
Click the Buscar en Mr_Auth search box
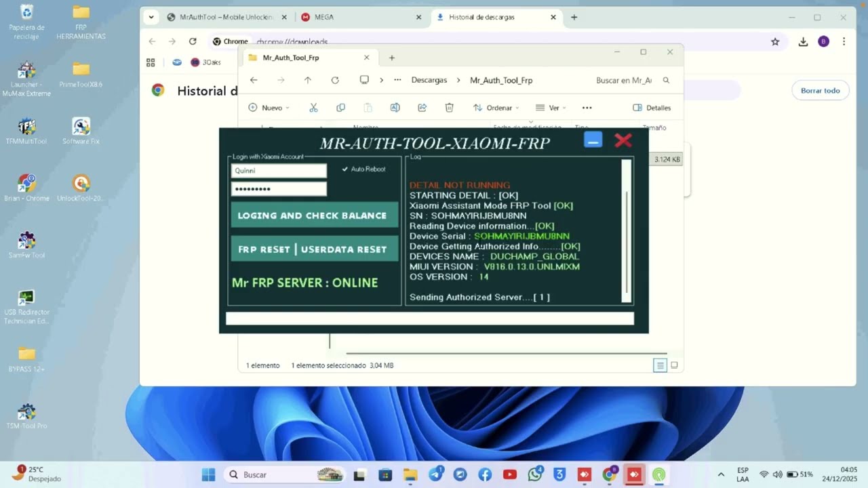click(x=633, y=80)
